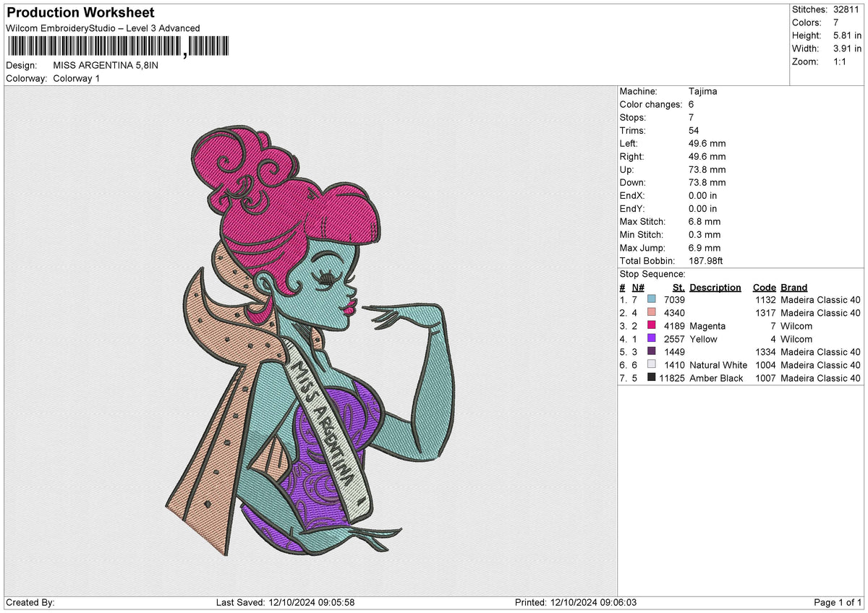
Task: Click the Left value 49.6 mm
Action: click(x=707, y=144)
